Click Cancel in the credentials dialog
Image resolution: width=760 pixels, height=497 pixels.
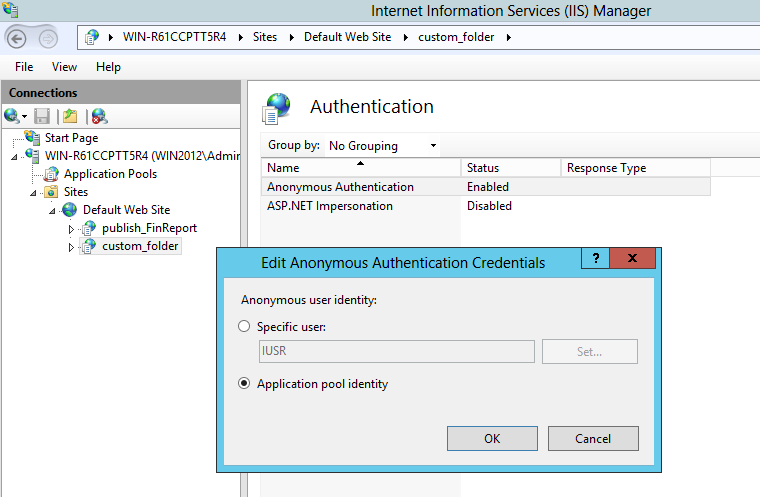coord(593,439)
